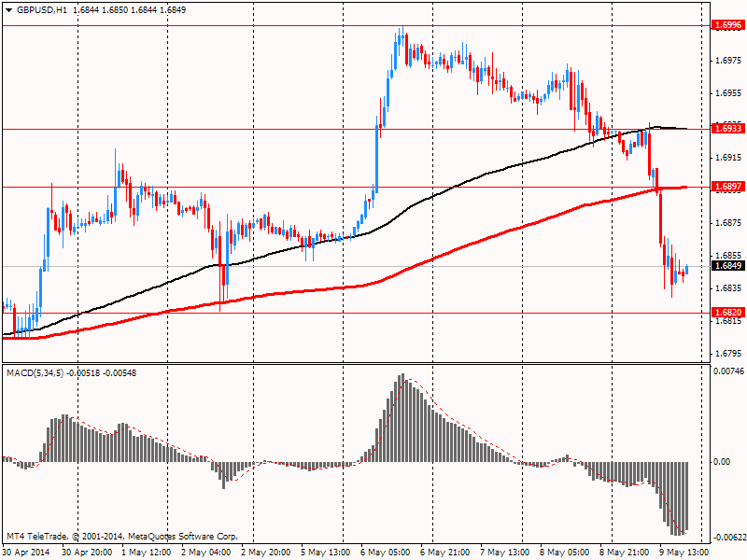Click the OHLC values 1.6844 1.6850 1.6844 1.6849
This screenshot has height=560, width=747.
(130, 9)
